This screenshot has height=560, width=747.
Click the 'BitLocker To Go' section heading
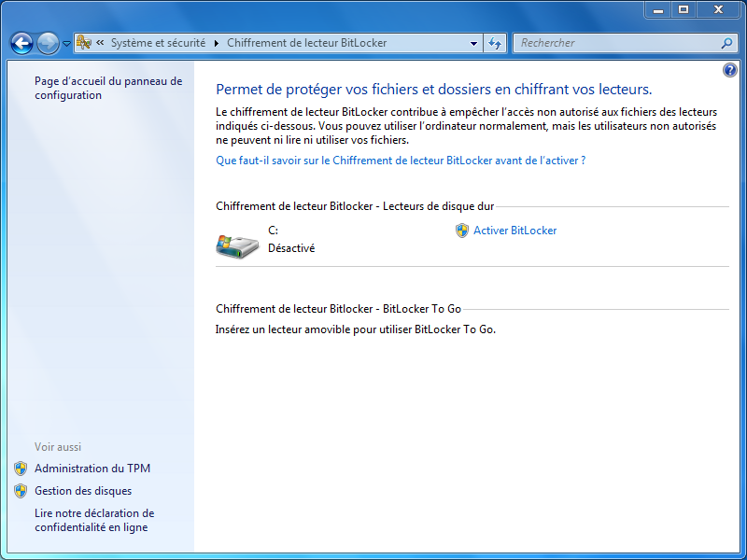coord(338,309)
